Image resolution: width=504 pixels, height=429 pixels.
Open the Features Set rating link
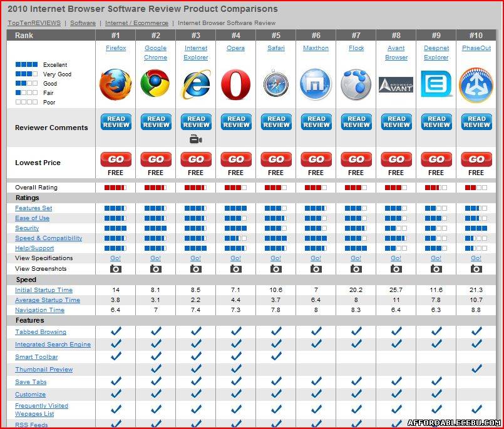click(x=33, y=208)
